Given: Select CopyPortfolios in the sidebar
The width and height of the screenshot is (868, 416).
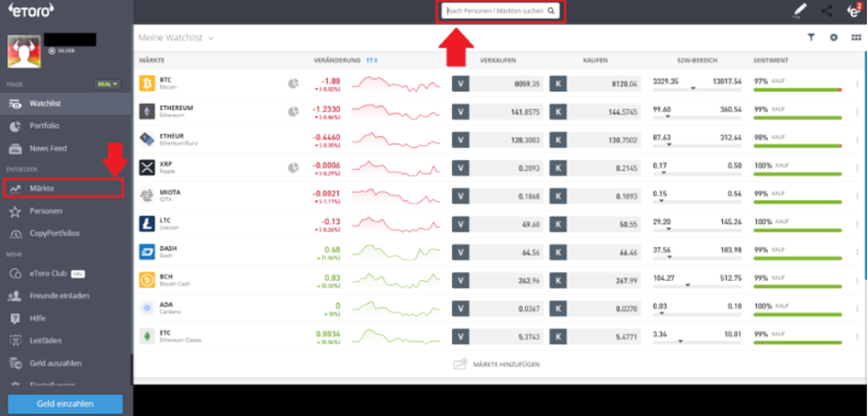Looking at the screenshot, I should pos(55,233).
